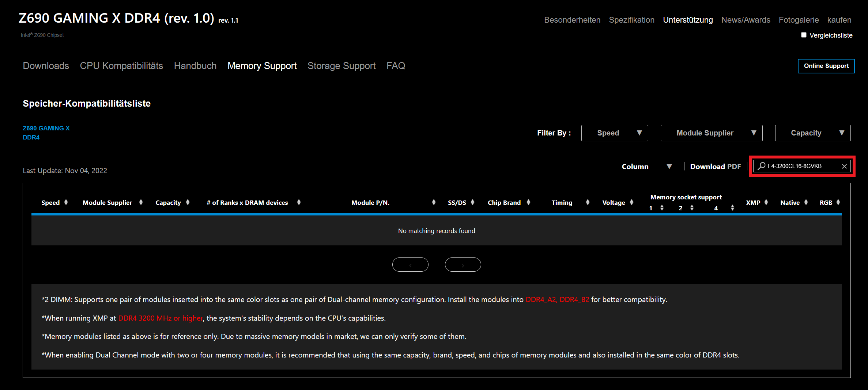The height and width of the screenshot is (390, 868).
Task: Expand the Column selector dropdown
Action: click(x=647, y=167)
